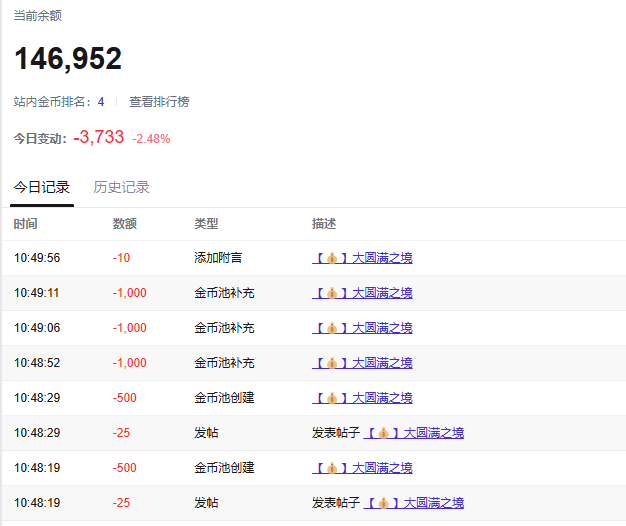
Task: Switch to the 今日记录 tab
Action: 42,187
